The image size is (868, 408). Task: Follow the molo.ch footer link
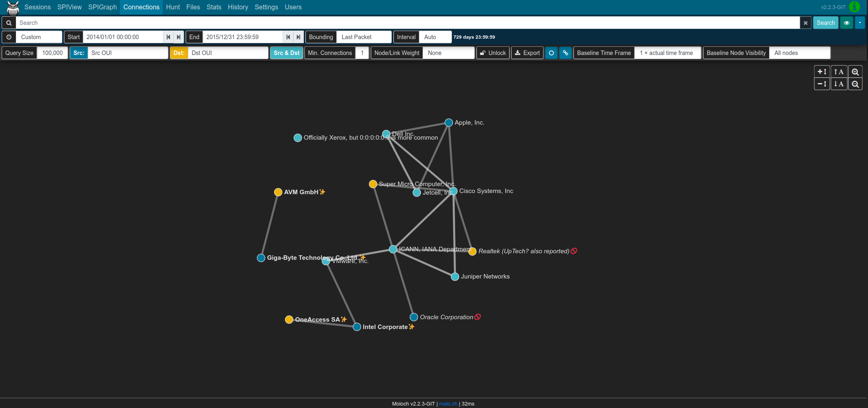[x=448, y=404]
